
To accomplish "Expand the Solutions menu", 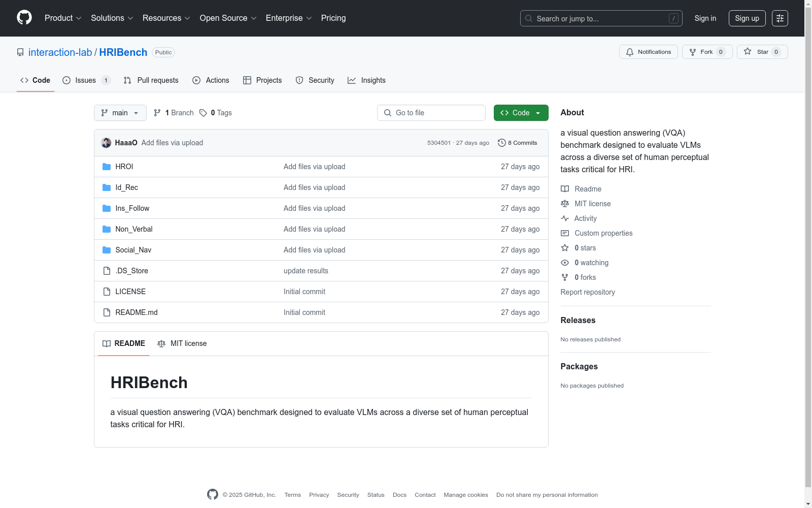I will pyautogui.click(x=112, y=18).
